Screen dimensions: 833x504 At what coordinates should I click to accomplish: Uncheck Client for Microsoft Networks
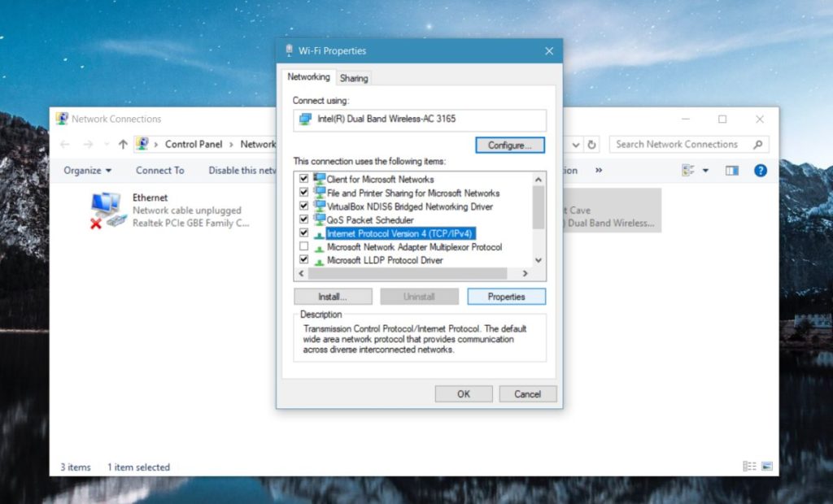pyautogui.click(x=303, y=180)
